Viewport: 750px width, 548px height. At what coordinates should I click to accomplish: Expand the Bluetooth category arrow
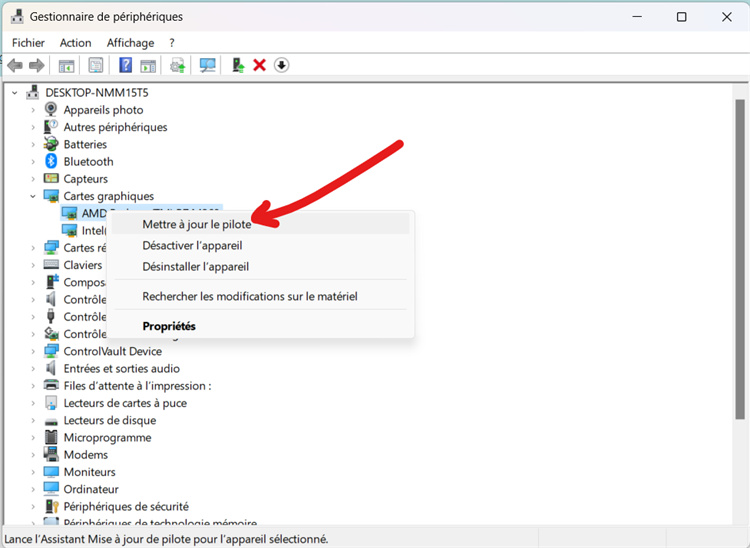point(33,161)
